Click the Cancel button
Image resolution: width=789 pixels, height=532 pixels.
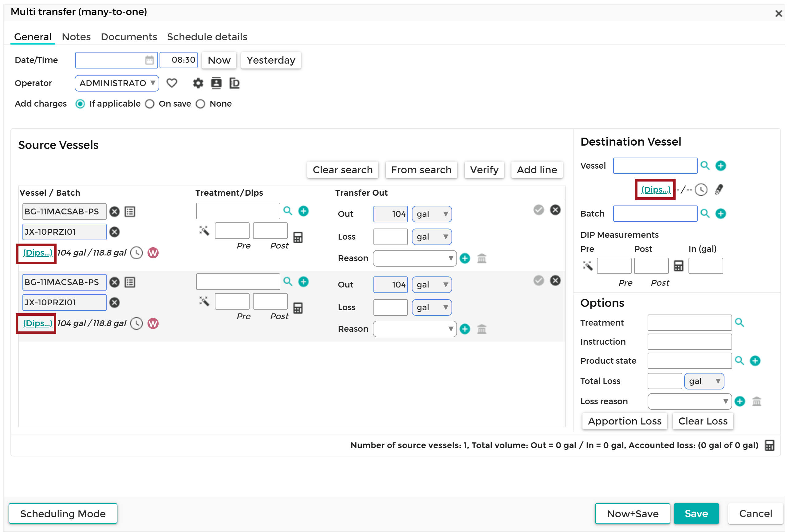[x=756, y=514]
